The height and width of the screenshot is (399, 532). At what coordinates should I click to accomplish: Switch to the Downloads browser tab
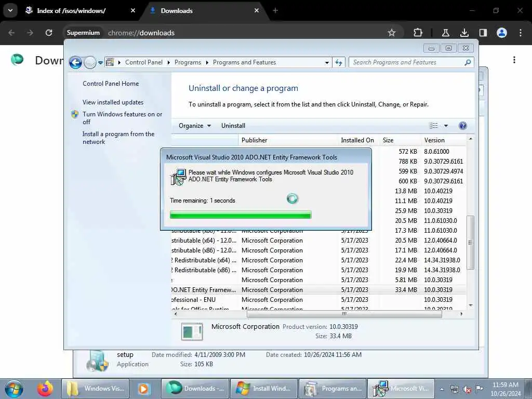pyautogui.click(x=204, y=10)
